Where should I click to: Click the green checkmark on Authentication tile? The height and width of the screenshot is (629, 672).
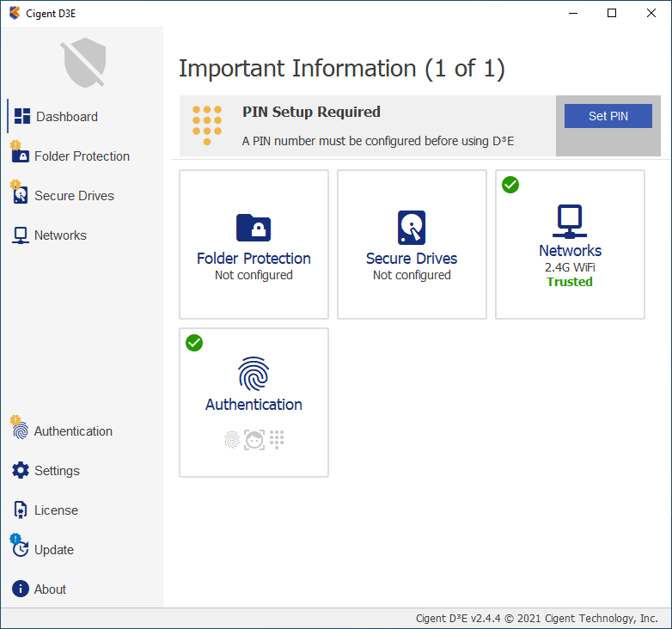click(194, 343)
